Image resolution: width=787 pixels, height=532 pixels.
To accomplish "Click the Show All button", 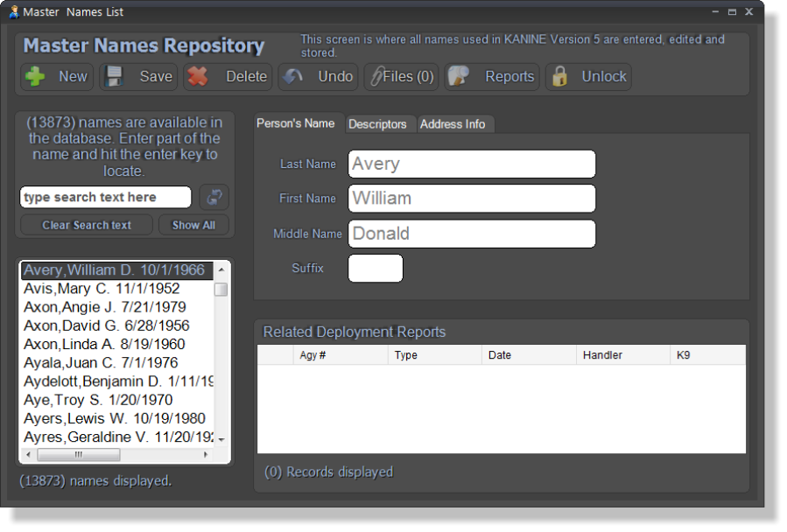I will click(193, 225).
